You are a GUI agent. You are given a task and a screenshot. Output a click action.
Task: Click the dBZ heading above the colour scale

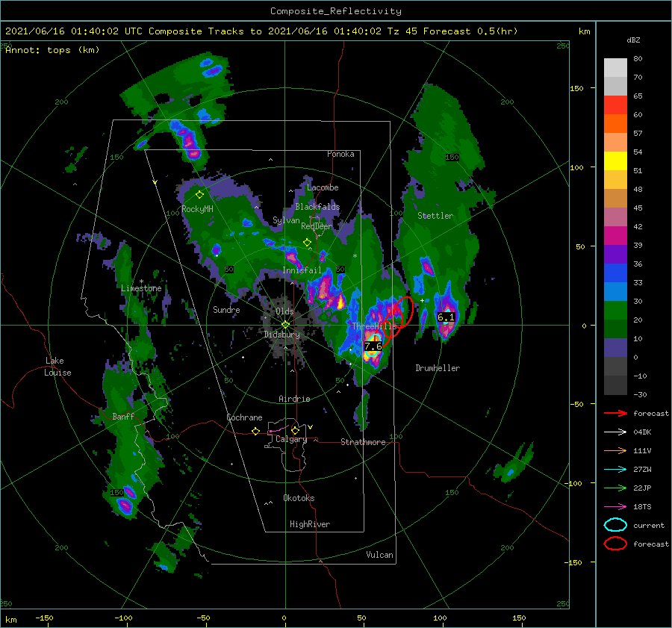633,40
